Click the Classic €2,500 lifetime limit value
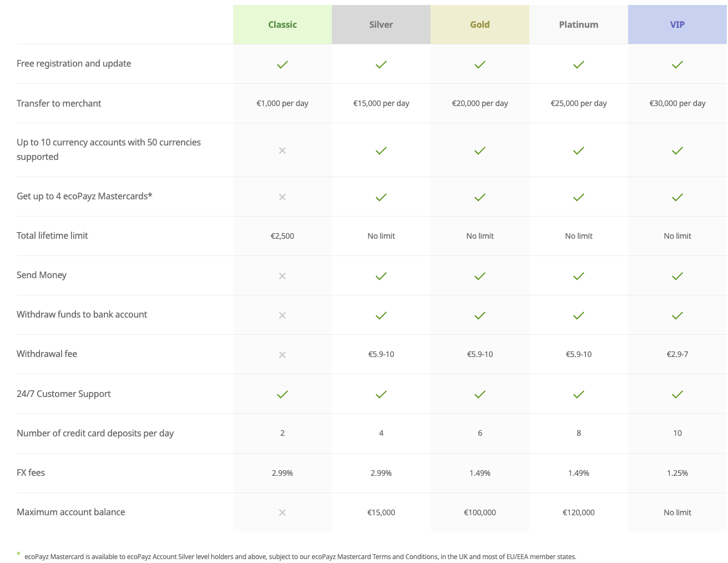The width and height of the screenshot is (728, 563). (282, 236)
